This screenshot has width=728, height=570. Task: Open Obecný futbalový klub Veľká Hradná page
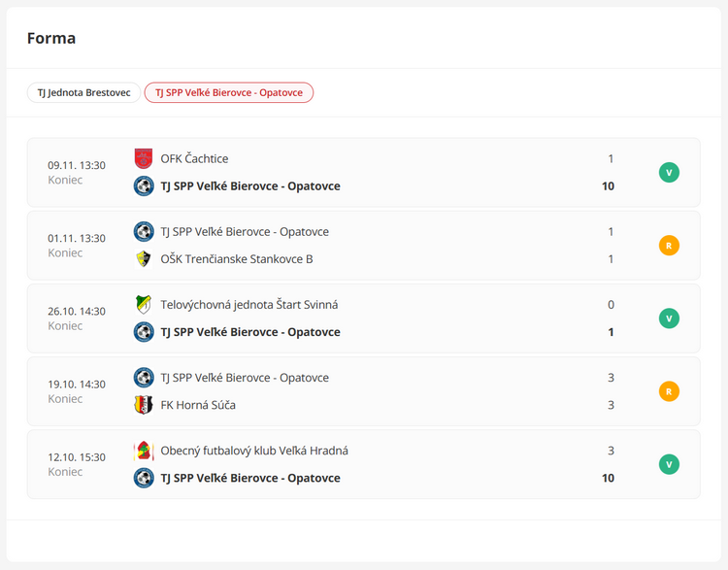(x=254, y=451)
